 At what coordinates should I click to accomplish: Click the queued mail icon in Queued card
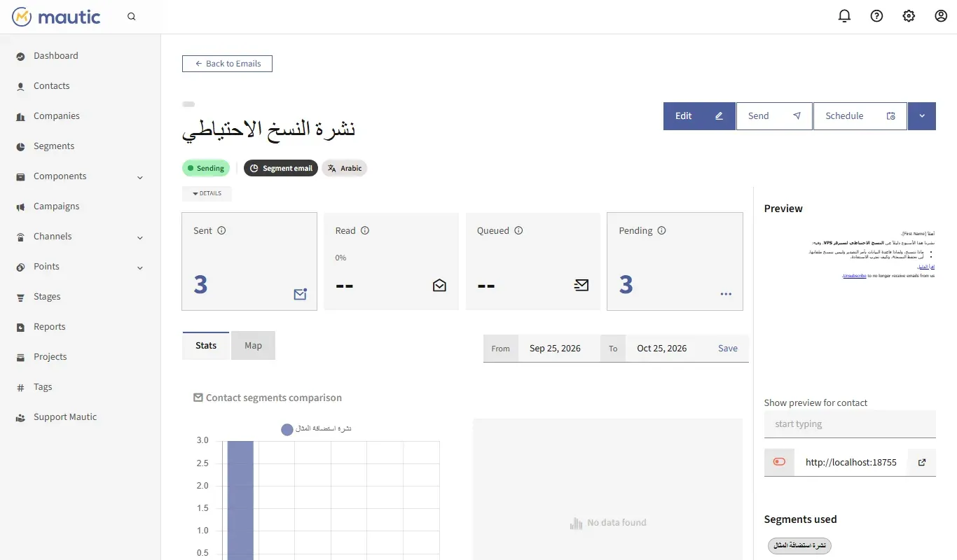pyautogui.click(x=581, y=285)
